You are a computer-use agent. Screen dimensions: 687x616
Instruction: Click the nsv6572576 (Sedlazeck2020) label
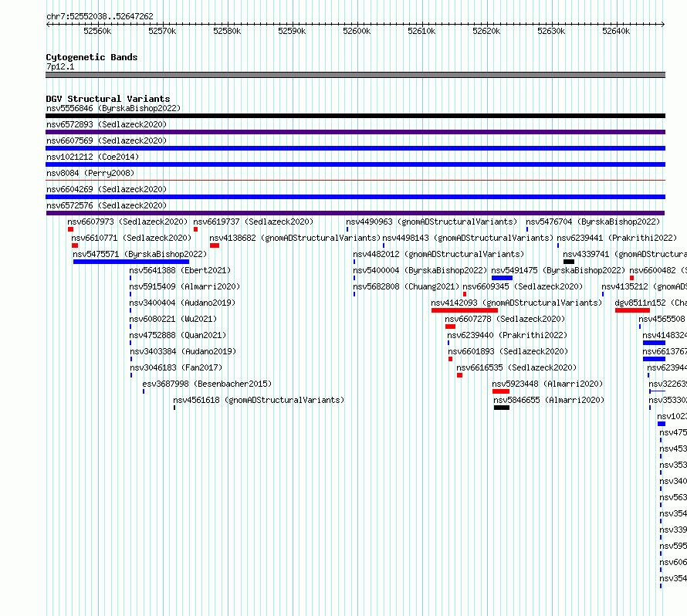point(107,205)
